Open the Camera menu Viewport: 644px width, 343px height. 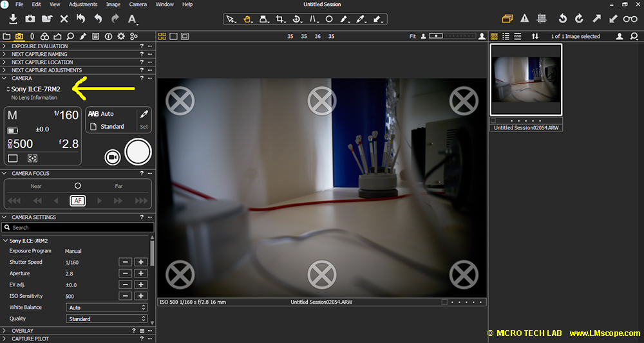click(x=138, y=5)
